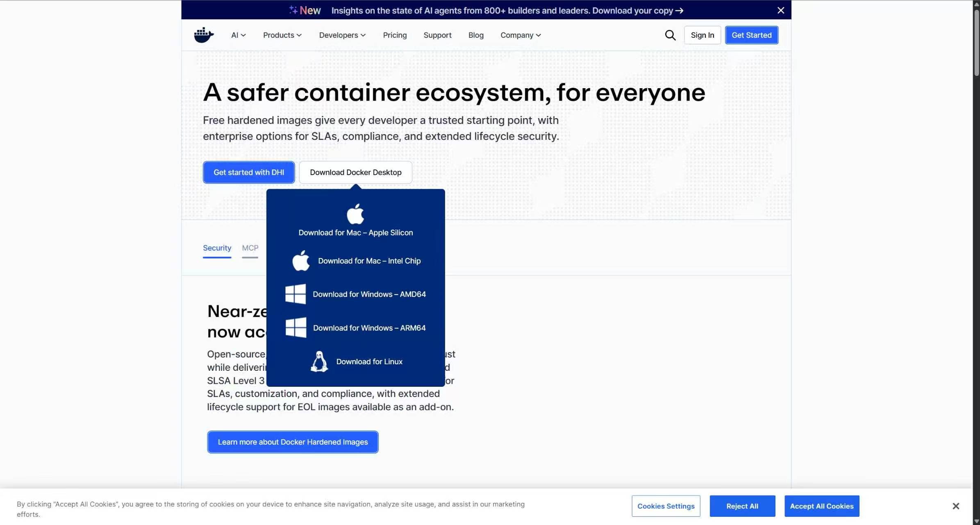The width and height of the screenshot is (980, 525).
Task: Expand the Company navigation menu
Action: point(521,35)
